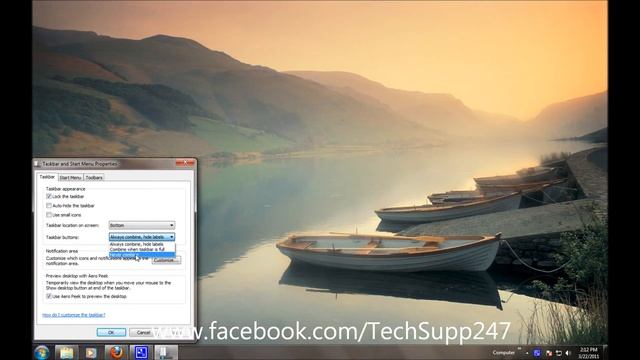The height and width of the screenshot is (360, 640).
Task: Switch to the Taskbar tab
Action: (47, 177)
